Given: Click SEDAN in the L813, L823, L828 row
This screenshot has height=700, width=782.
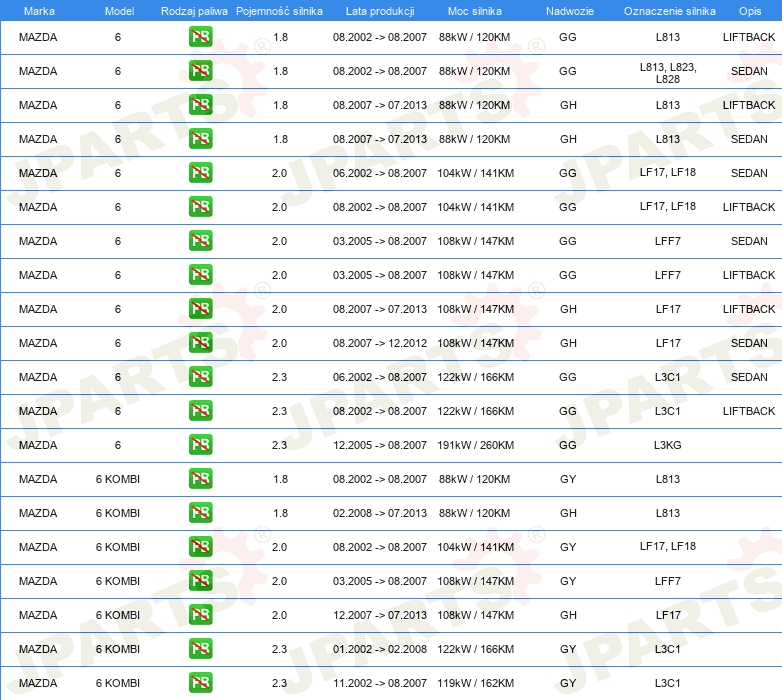Looking at the screenshot, I should click(749, 71).
